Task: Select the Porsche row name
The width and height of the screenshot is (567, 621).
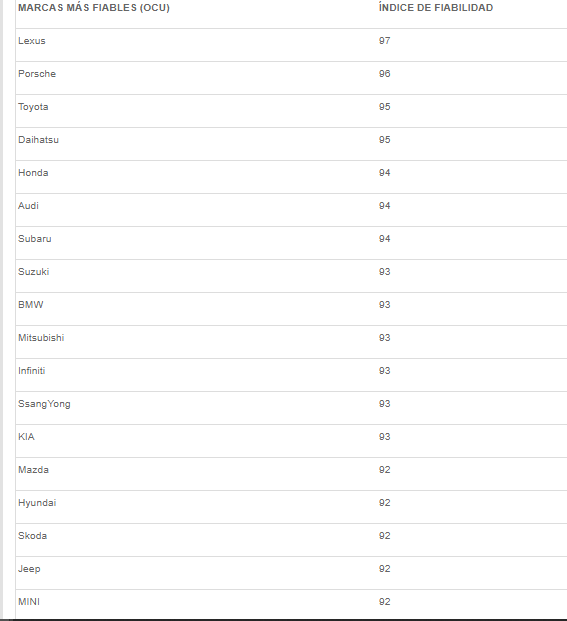Action: [x=37, y=74]
